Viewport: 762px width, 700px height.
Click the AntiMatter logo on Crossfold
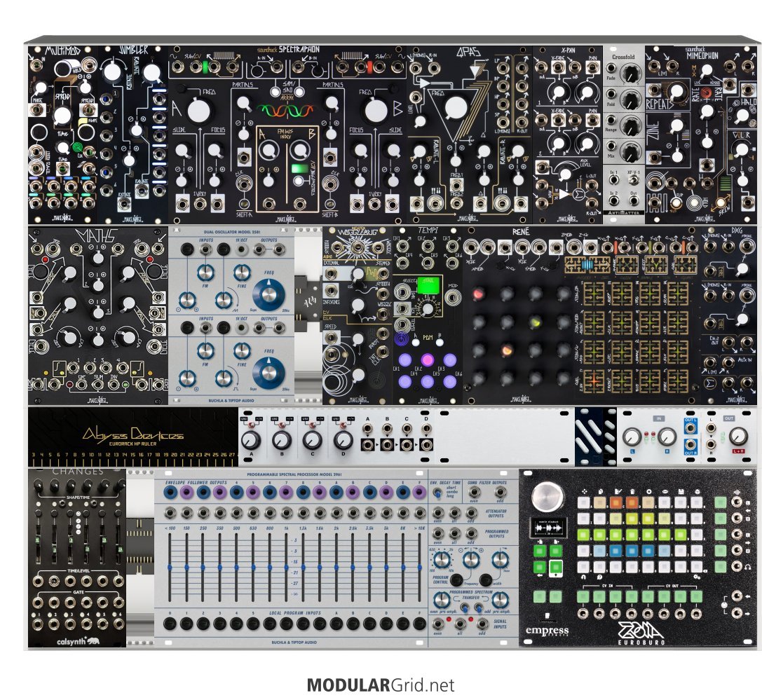623,212
